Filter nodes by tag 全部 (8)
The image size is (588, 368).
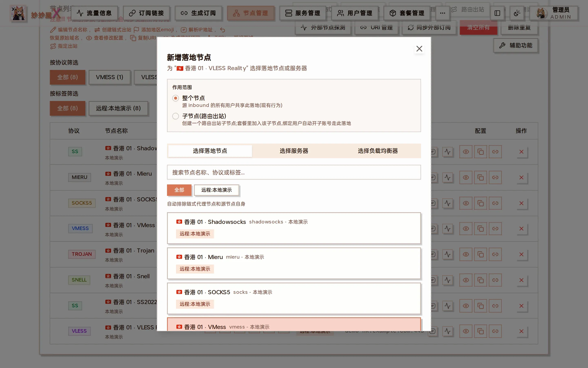[x=68, y=108]
